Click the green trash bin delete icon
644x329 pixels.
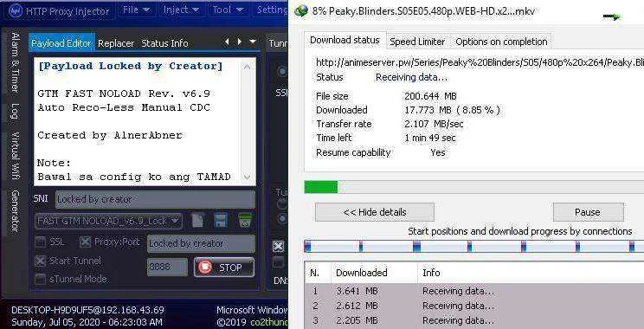coord(245,221)
